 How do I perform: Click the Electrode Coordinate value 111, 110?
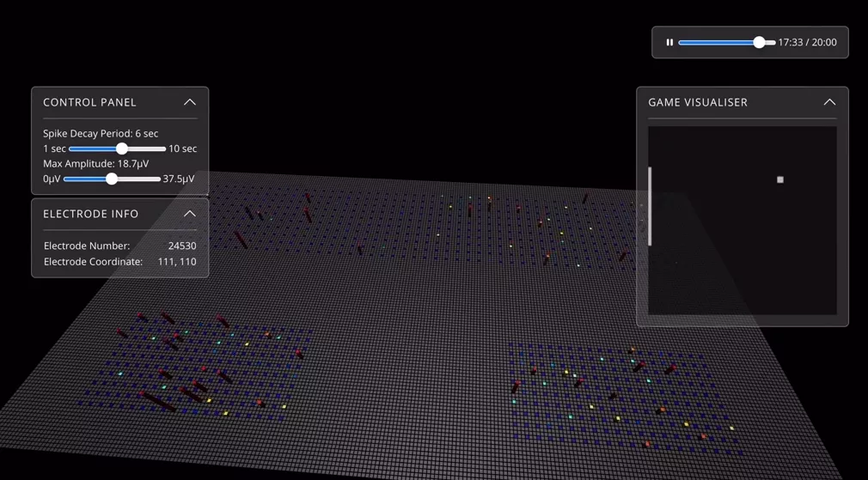pyautogui.click(x=177, y=262)
